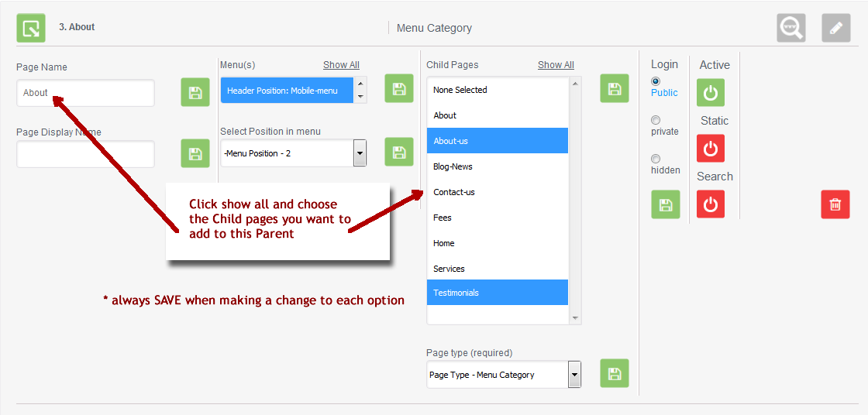
Task: Open the Menu Position dropdown
Action: (360, 153)
